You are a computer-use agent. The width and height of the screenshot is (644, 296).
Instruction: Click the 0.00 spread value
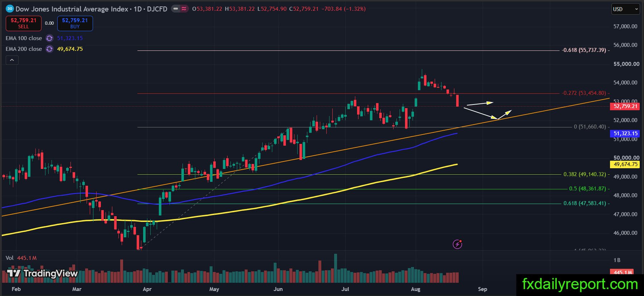click(x=49, y=23)
